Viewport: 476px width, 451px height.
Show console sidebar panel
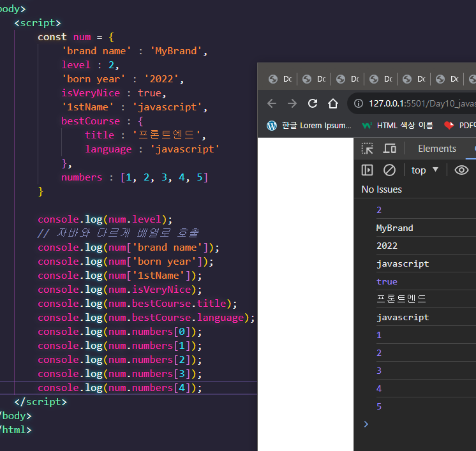[368, 170]
